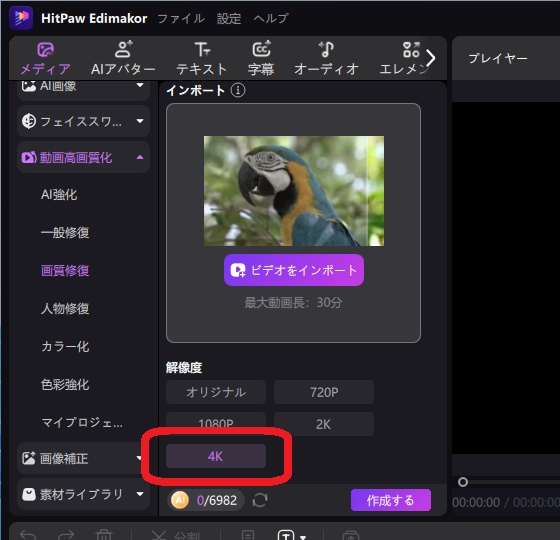
Task: Choose 2K resolution
Action: pyautogui.click(x=324, y=424)
